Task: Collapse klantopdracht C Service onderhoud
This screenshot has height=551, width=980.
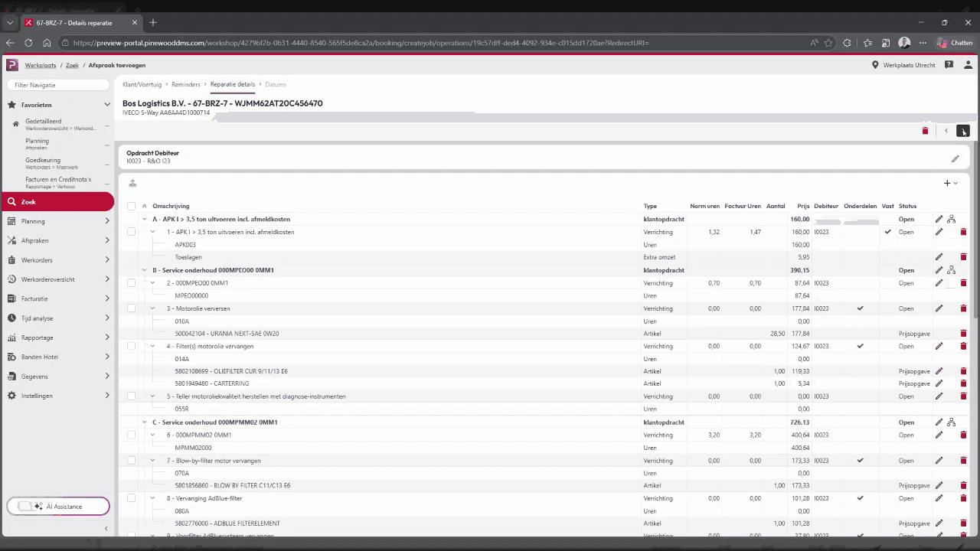Action: (144, 422)
